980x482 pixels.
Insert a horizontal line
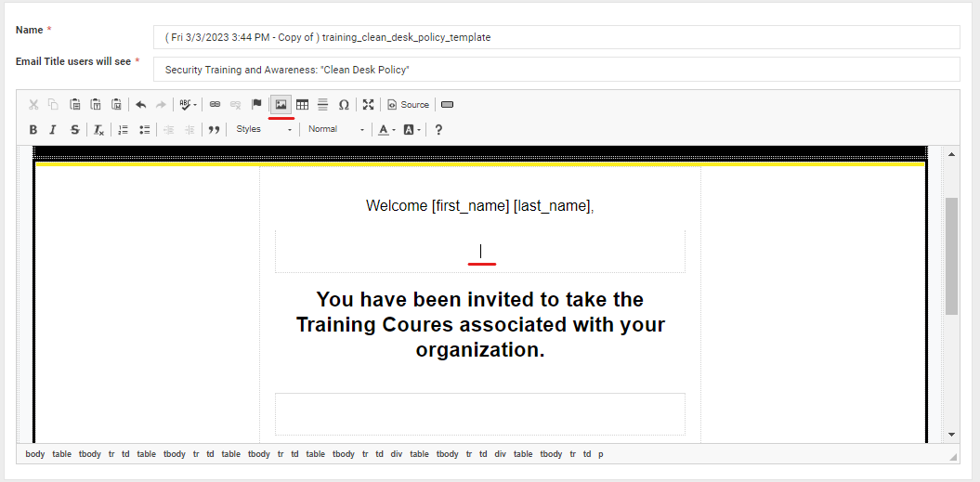pyautogui.click(x=322, y=105)
